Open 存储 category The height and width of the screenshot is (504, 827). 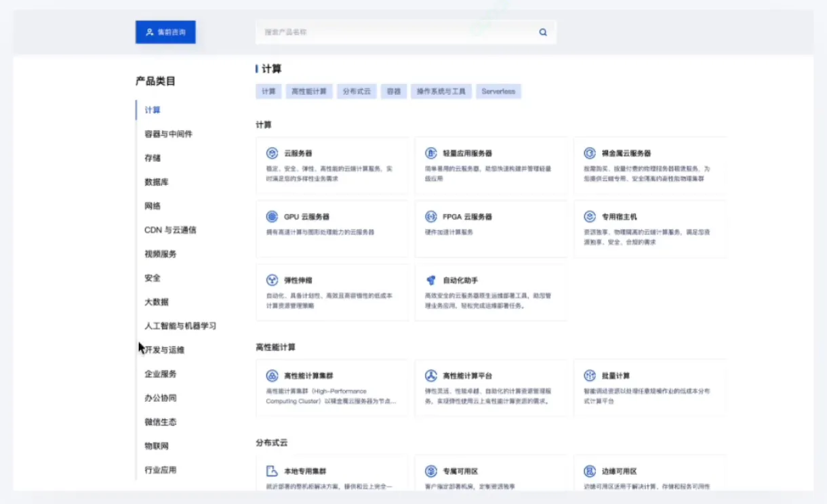[x=153, y=158]
